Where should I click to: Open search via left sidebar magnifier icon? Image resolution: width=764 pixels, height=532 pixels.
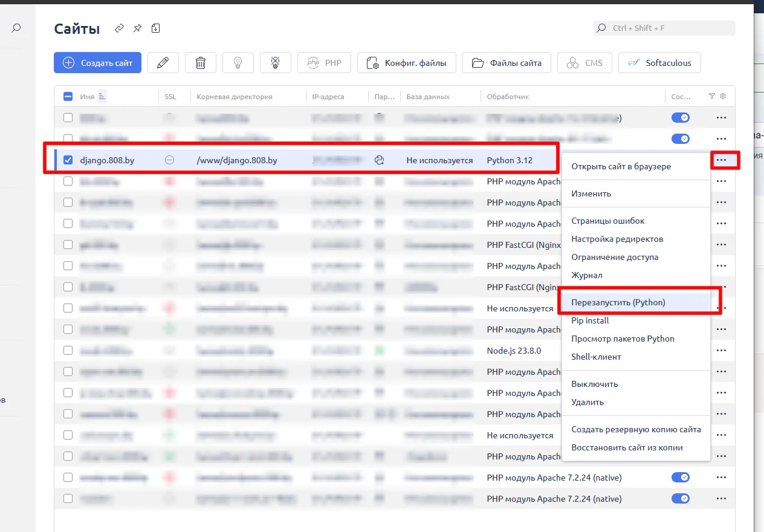[16, 28]
